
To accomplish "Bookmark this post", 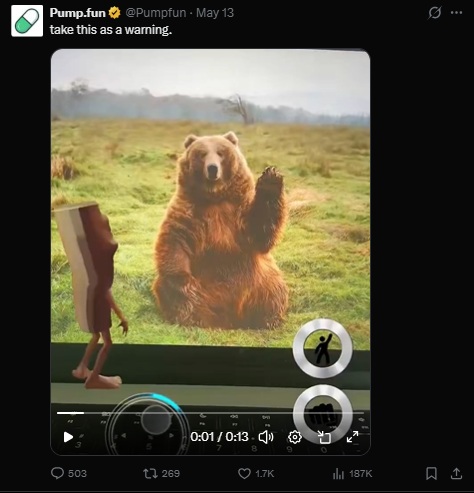I will pos(431,473).
